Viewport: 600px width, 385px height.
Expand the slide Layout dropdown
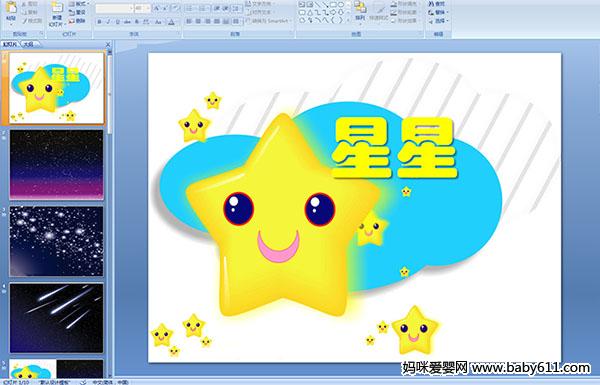79,4
